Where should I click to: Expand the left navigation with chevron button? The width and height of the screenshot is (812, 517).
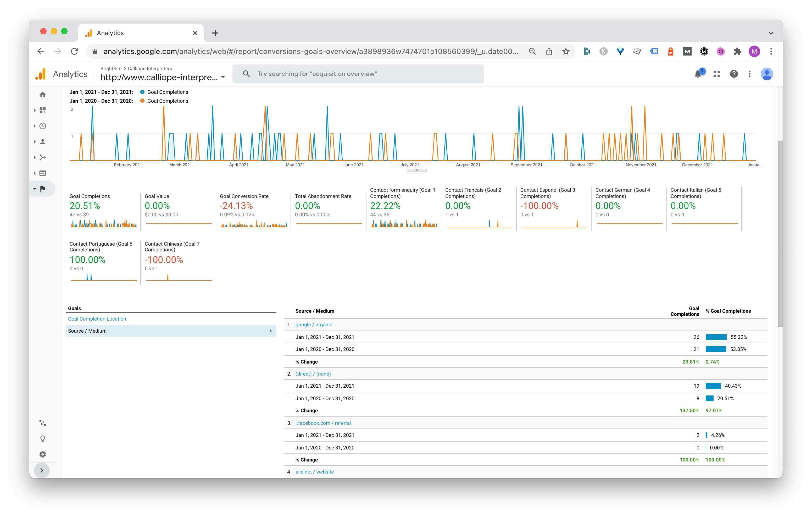[x=42, y=470]
